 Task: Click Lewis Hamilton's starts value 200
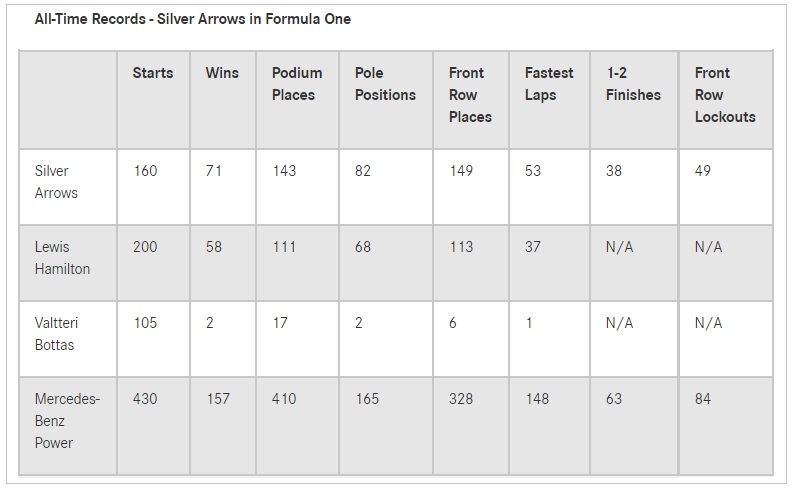(145, 247)
